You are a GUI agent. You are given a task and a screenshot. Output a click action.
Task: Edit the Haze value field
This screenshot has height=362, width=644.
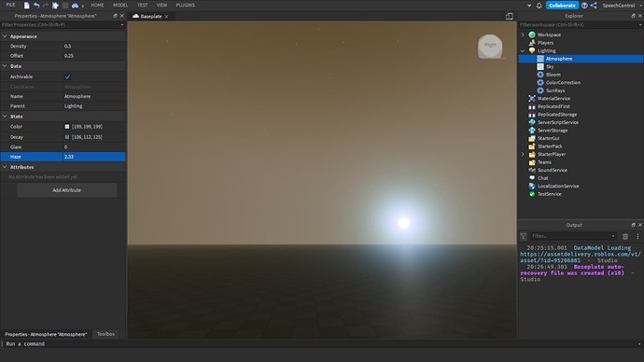(x=93, y=157)
